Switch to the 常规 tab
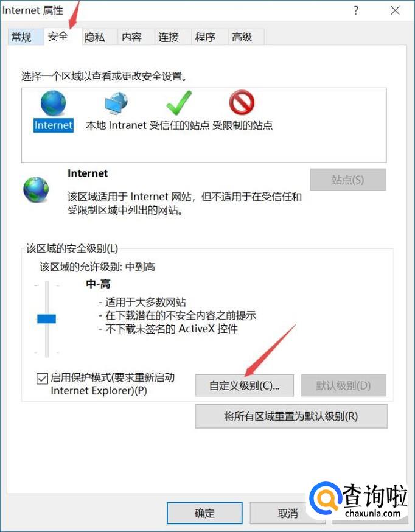415x532 pixels. click(21, 37)
